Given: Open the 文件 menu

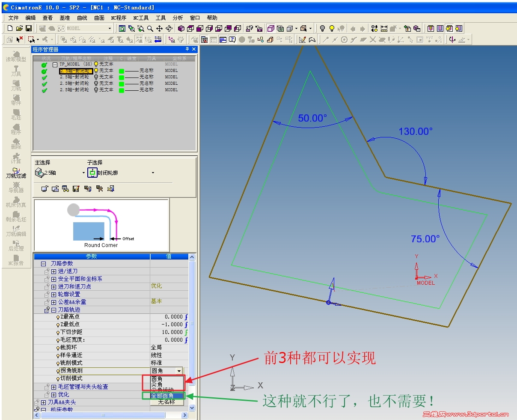Looking at the screenshot, I should 14,18.
